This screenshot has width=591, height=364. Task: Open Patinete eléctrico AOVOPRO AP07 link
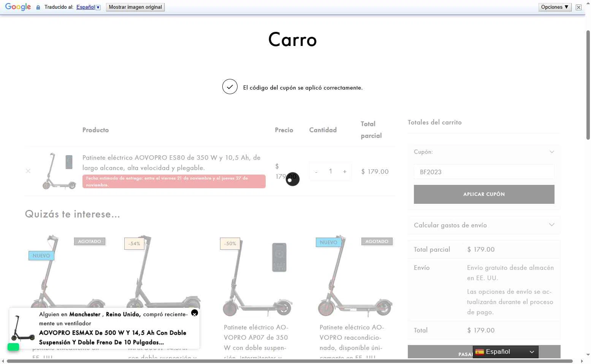256,342
